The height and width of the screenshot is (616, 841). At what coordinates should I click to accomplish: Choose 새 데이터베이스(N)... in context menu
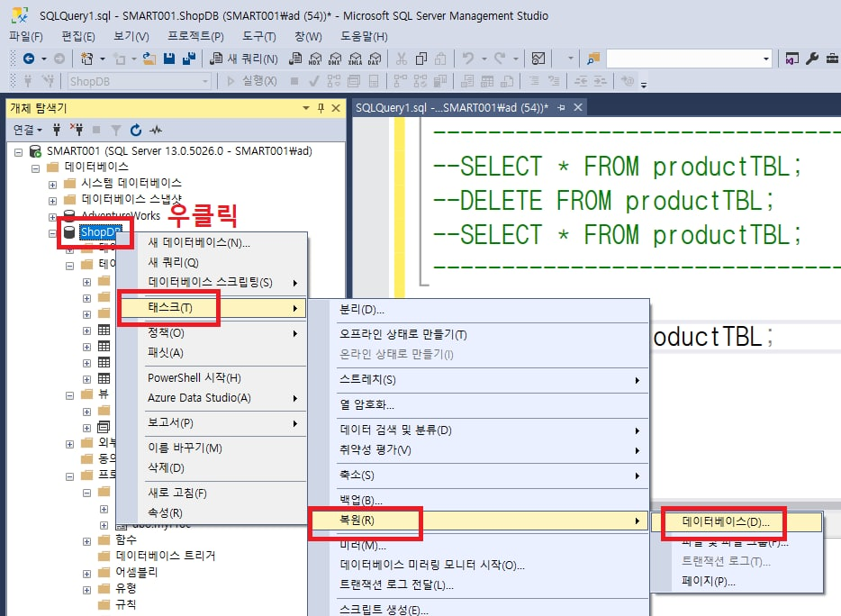coord(212,242)
